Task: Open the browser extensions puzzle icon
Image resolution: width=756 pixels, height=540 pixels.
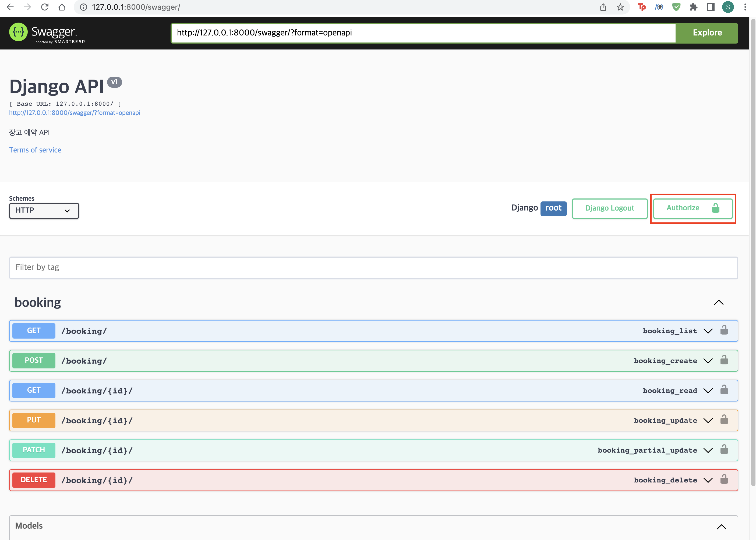Action: point(694,7)
